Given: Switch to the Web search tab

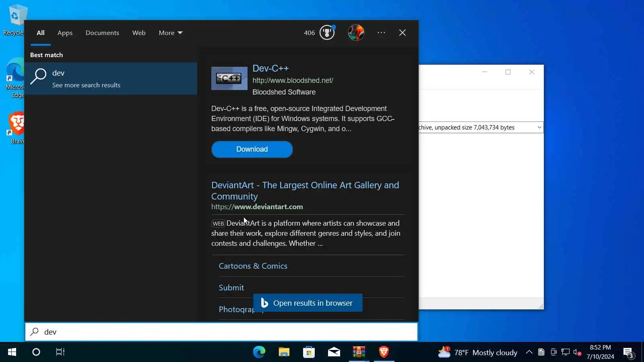Looking at the screenshot, I should pos(139,33).
